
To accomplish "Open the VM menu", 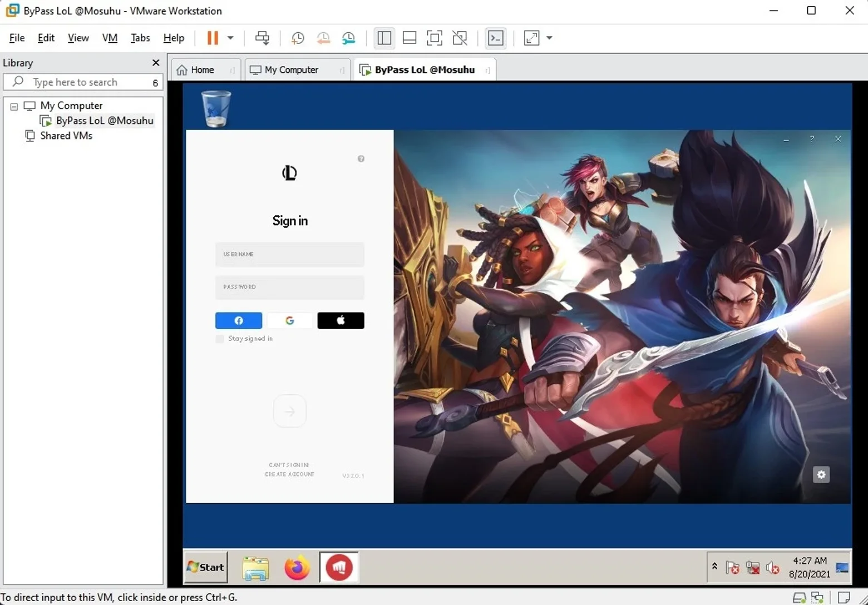I will click(x=110, y=38).
